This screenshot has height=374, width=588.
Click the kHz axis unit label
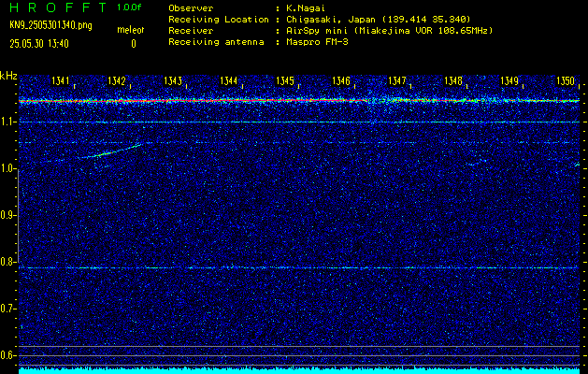point(8,76)
